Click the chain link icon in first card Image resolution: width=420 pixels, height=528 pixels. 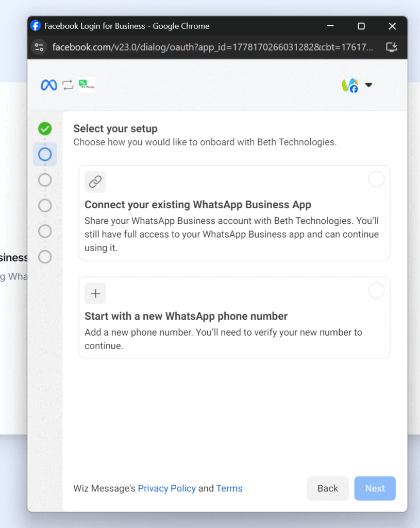click(x=95, y=181)
